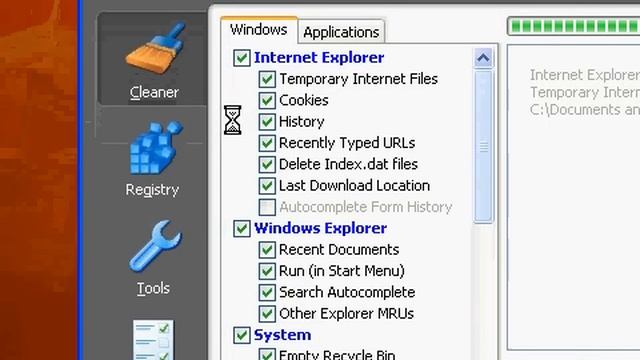Screen dimensions: 640x360
Task: Select the Internet Explorer heading text
Action: [x=319, y=58]
